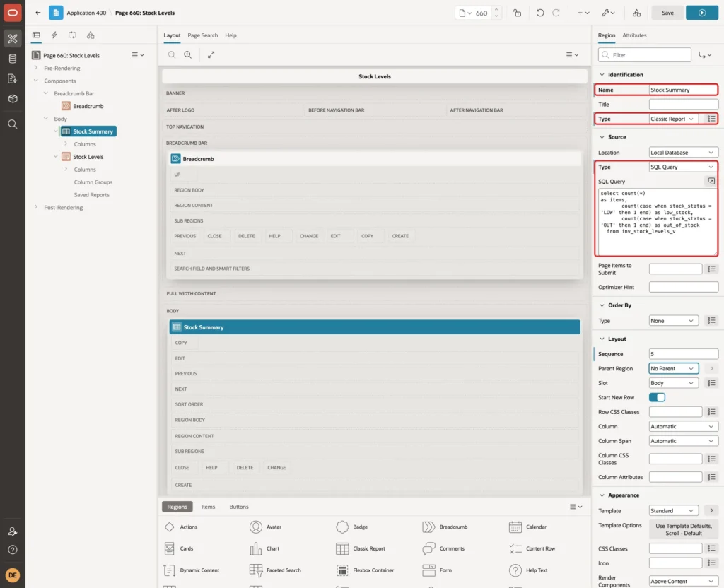Click the sidebar search magnifier icon

coord(13,124)
